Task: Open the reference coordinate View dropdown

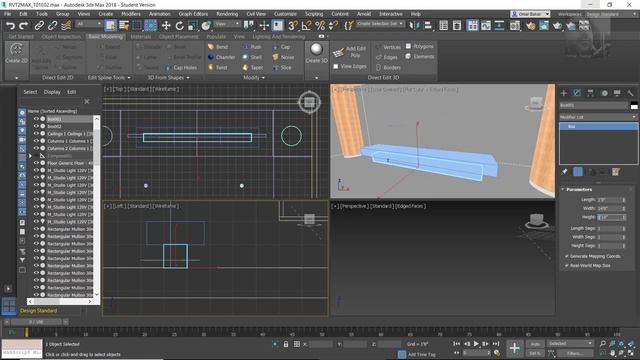Action: pos(227,24)
